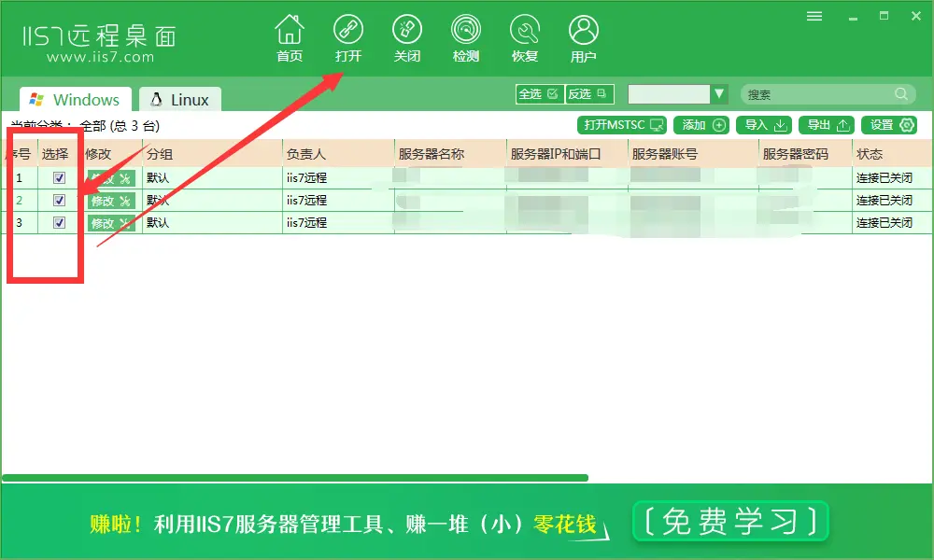
Task: Click 连接已关闭 status in row 1
Action: 884,178
